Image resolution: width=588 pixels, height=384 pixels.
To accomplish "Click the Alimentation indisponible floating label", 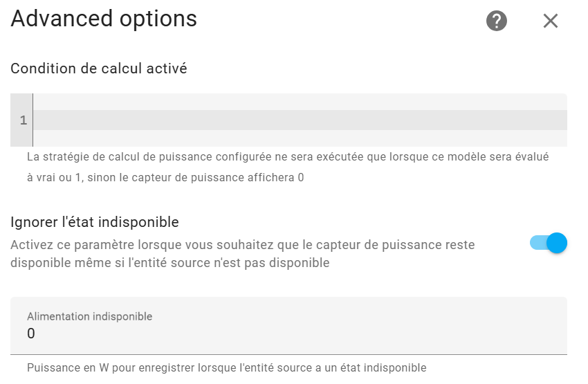I will tap(90, 316).
